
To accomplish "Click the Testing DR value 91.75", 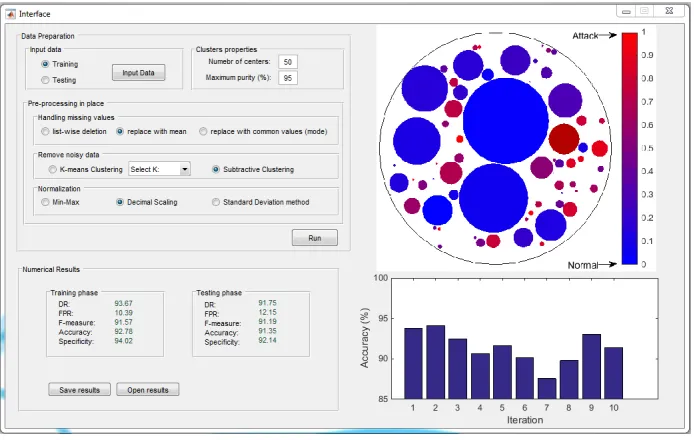I will [267, 303].
